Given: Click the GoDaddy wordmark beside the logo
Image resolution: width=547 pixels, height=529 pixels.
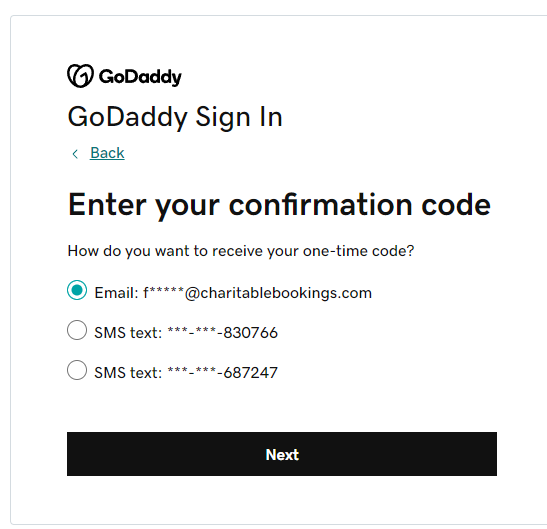Looking at the screenshot, I should [x=140, y=77].
